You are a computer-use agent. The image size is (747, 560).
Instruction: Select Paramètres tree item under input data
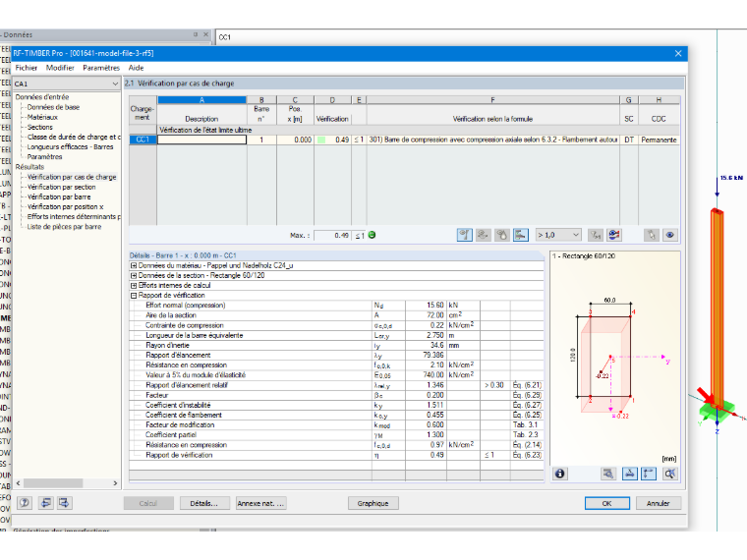coord(44,157)
